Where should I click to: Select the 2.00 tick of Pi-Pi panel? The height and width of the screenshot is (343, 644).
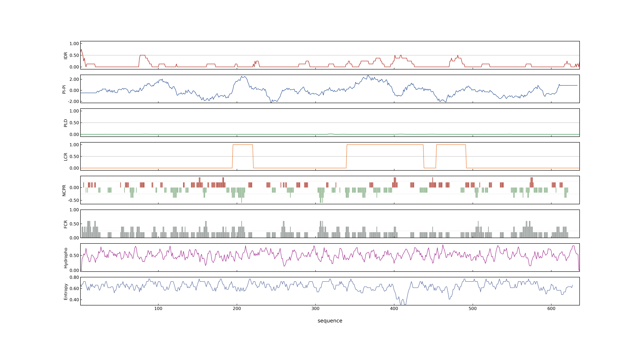click(74, 79)
